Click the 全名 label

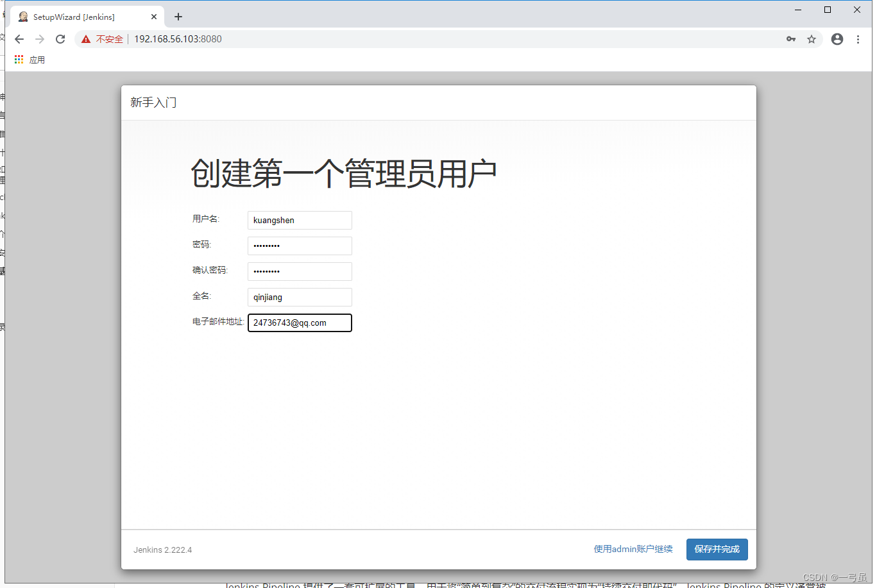tap(201, 296)
